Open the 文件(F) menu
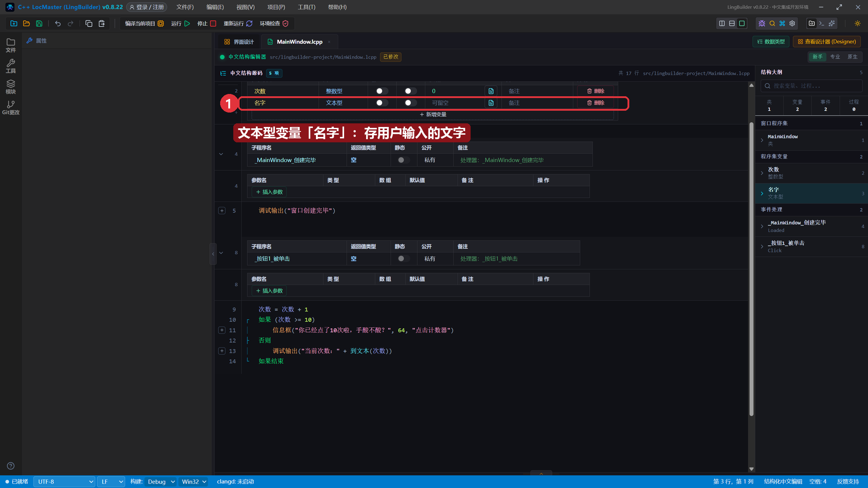This screenshot has height=488, width=868. tap(185, 7)
